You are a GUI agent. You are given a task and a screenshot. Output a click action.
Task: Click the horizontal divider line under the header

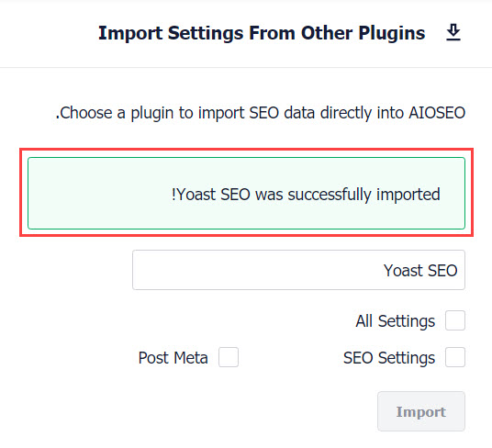(246, 67)
